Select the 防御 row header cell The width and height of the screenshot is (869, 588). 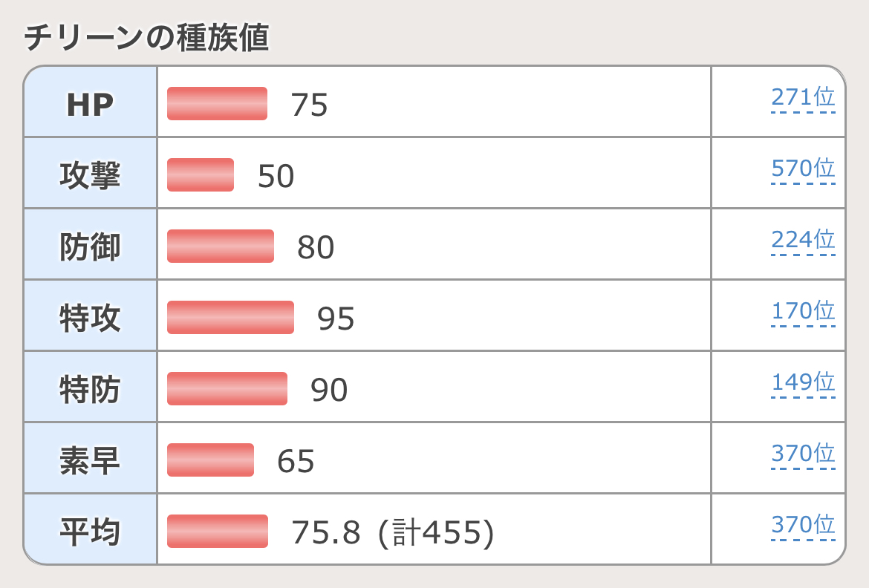(x=90, y=246)
